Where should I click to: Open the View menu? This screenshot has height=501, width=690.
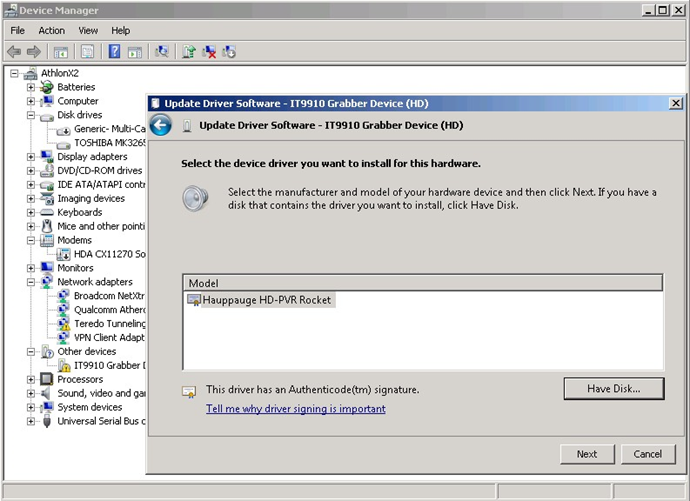[88, 30]
